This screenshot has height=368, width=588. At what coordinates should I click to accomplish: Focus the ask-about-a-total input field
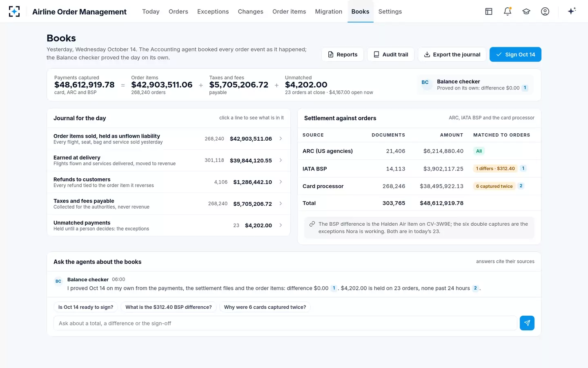click(x=285, y=323)
